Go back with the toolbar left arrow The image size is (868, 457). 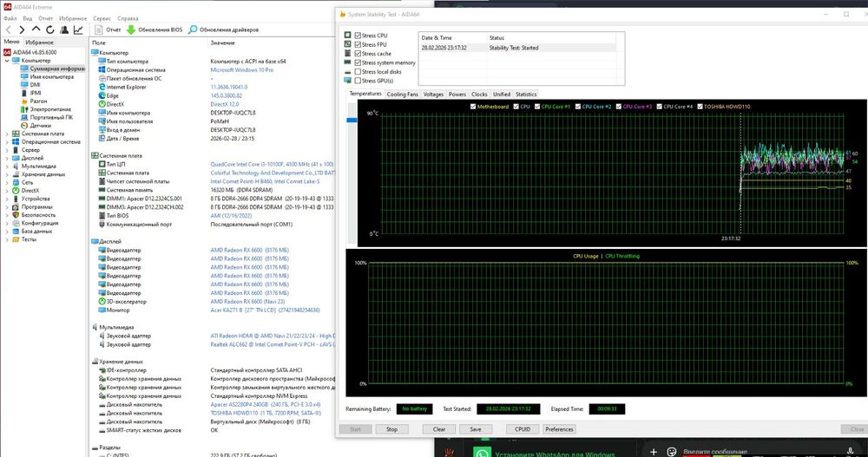point(9,29)
